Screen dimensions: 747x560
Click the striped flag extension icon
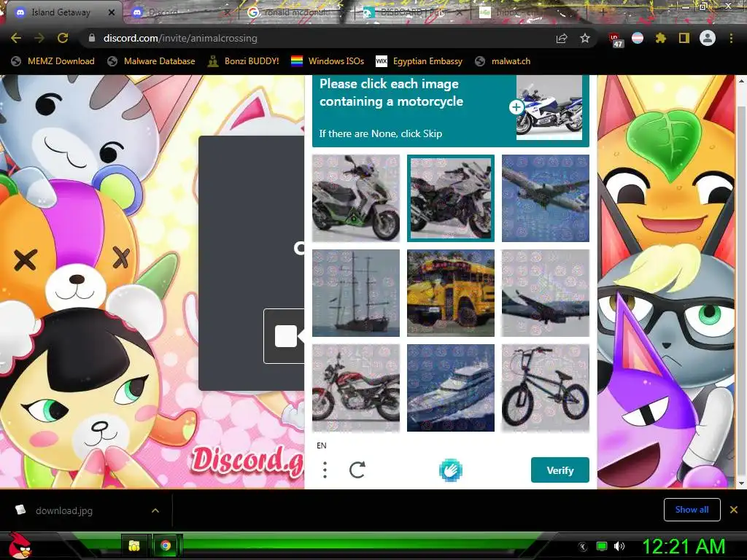click(638, 38)
